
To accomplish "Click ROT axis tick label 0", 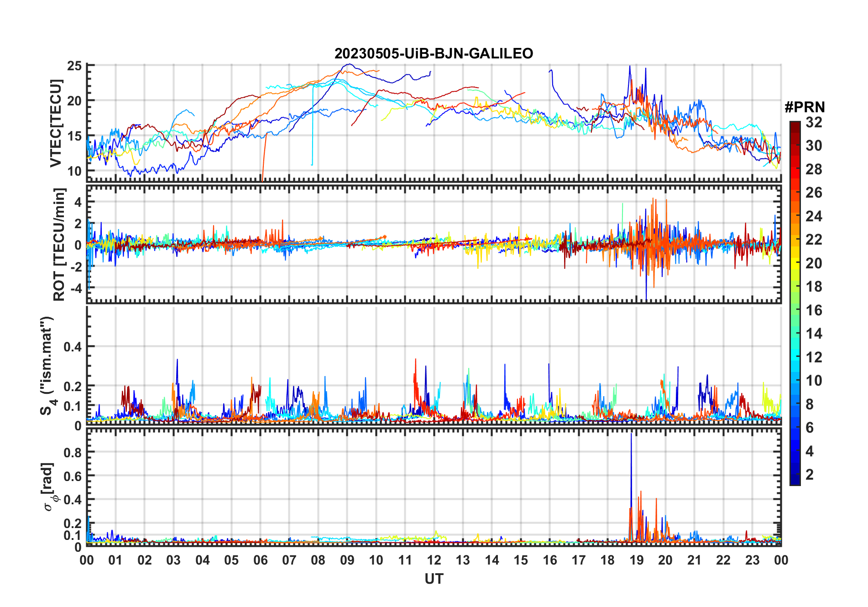I will [x=78, y=245].
